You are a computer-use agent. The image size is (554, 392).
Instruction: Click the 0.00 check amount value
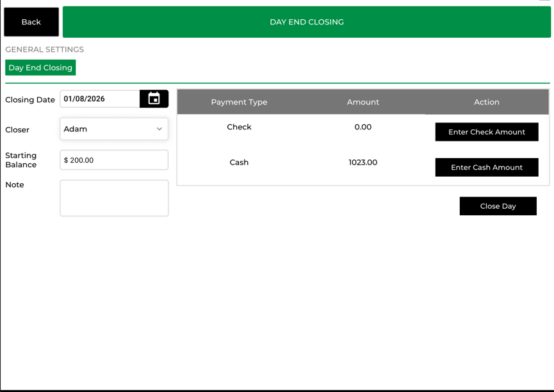363,127
